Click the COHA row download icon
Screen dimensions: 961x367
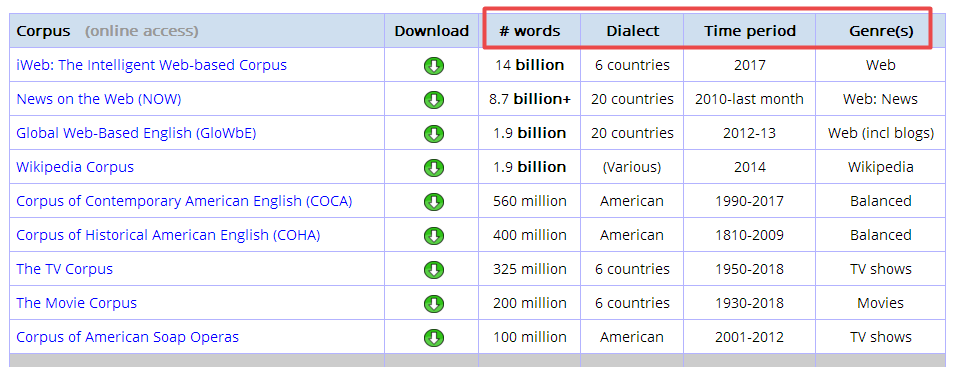tap(433, 235)
